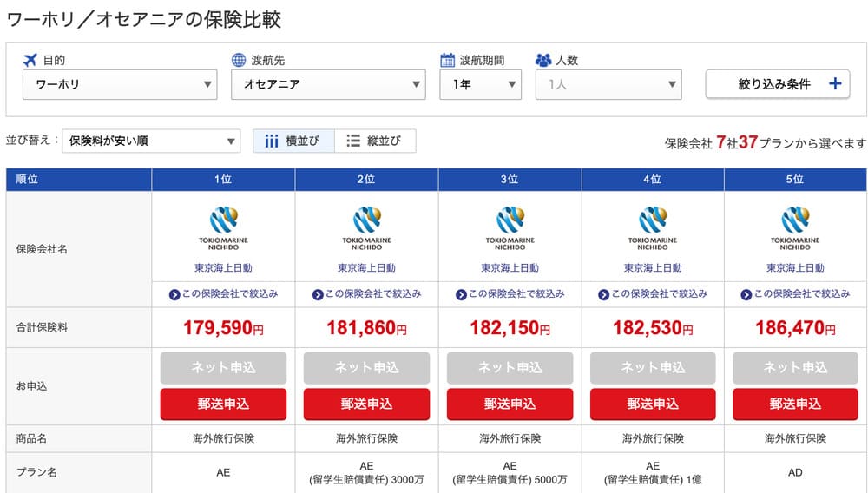
Task: Switch to 縦並び vertical layout view
Action: click(x=375, y=141)
